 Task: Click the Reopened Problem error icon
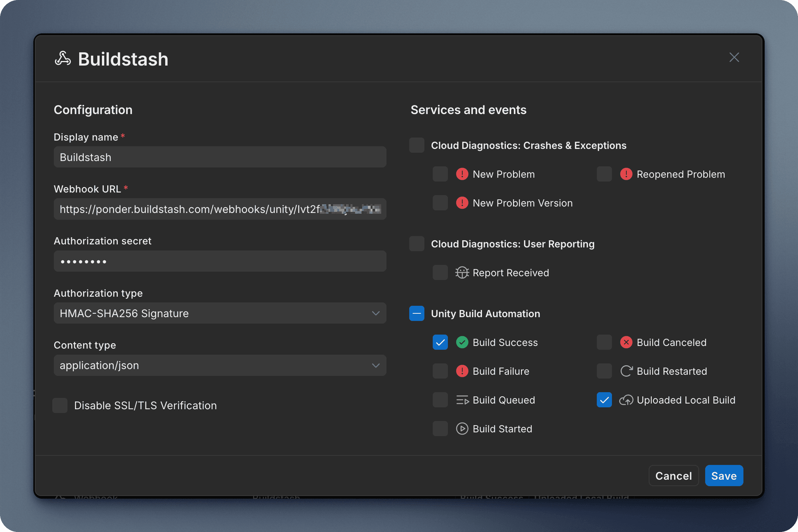626,174
